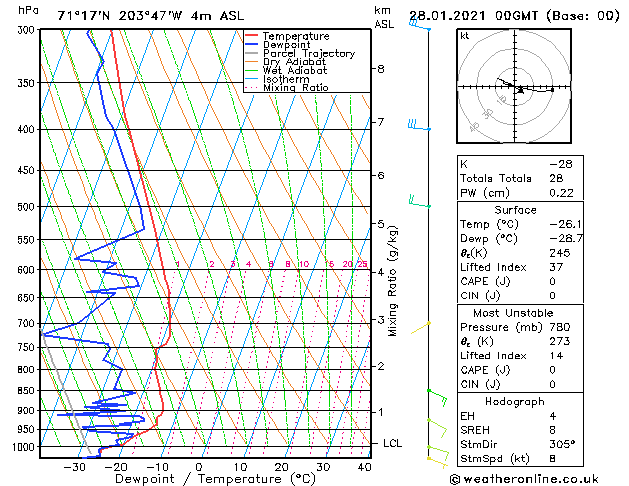This screenshot has height=486, width=629.
Task: Click the Most Unstable Lifted Index value 14
Action: tap(556, 356)
